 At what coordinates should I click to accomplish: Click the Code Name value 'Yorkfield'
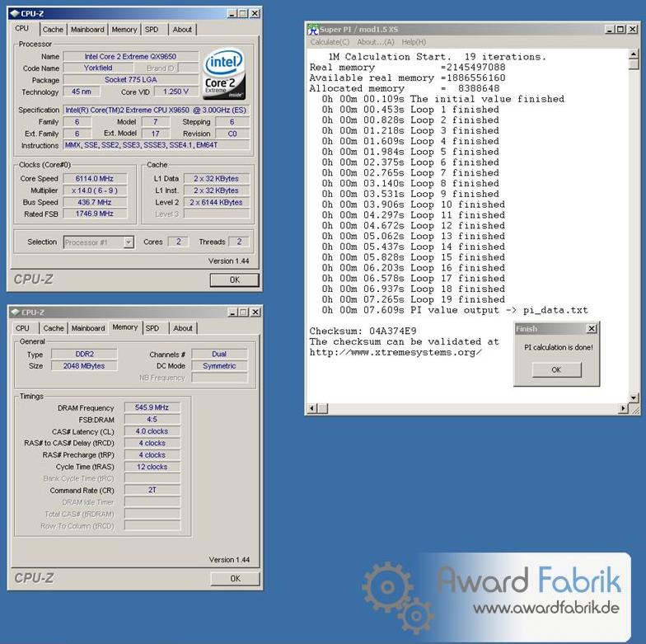(98, 68)
